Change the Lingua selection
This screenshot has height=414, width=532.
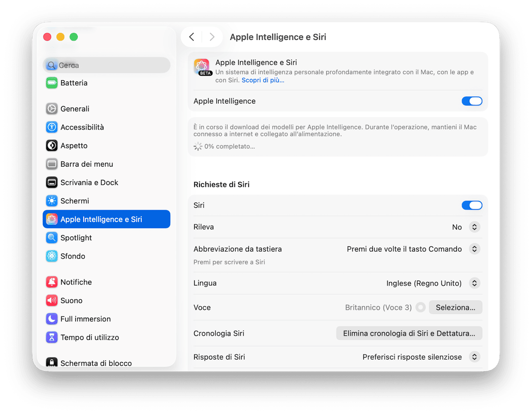(475, 283)
